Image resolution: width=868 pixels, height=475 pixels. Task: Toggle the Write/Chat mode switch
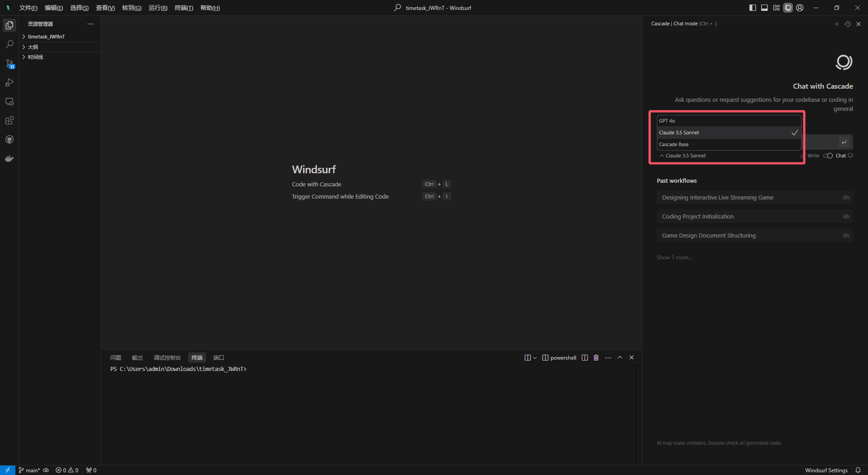click(x=828, y=156)
